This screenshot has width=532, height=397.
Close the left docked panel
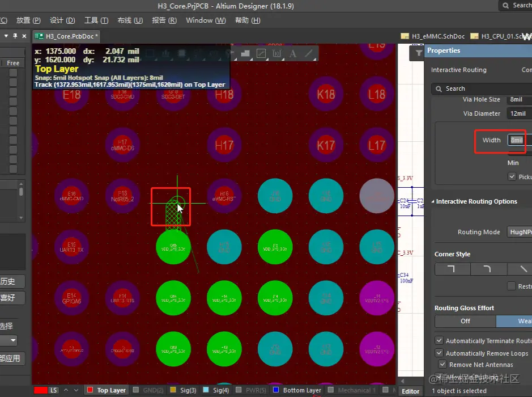[x=24, y=36]
